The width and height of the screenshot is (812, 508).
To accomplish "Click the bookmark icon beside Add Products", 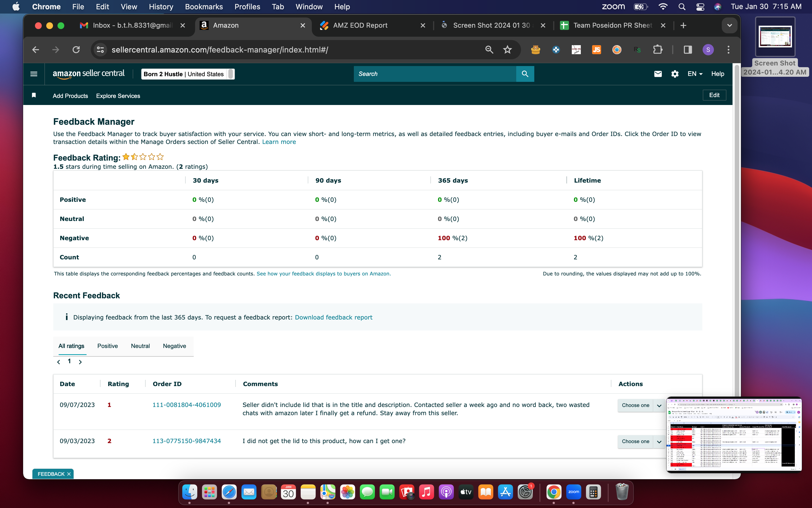I will [x=34, y=95].
